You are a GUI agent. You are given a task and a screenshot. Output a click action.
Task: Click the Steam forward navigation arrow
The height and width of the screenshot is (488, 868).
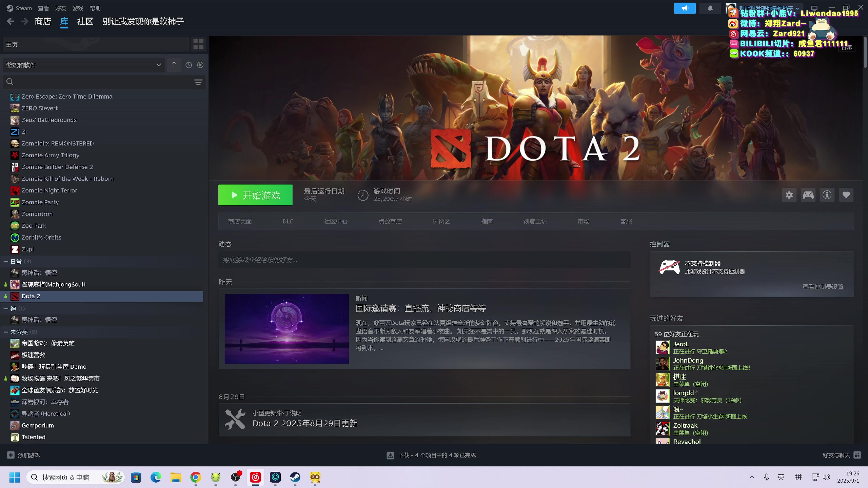coord(25,22)
